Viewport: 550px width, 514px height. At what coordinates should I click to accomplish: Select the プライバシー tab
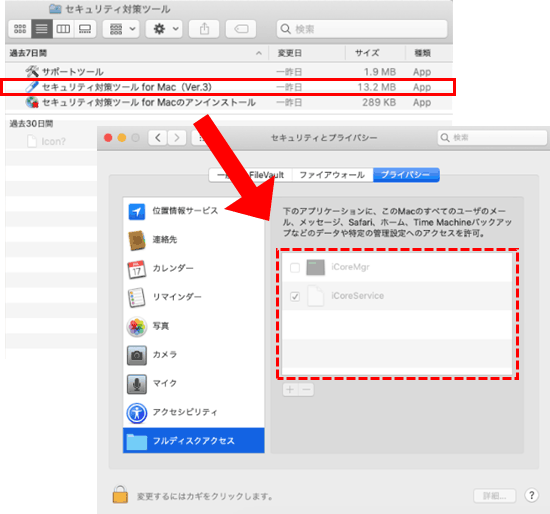pyautogui.click(x=406, y=175)
